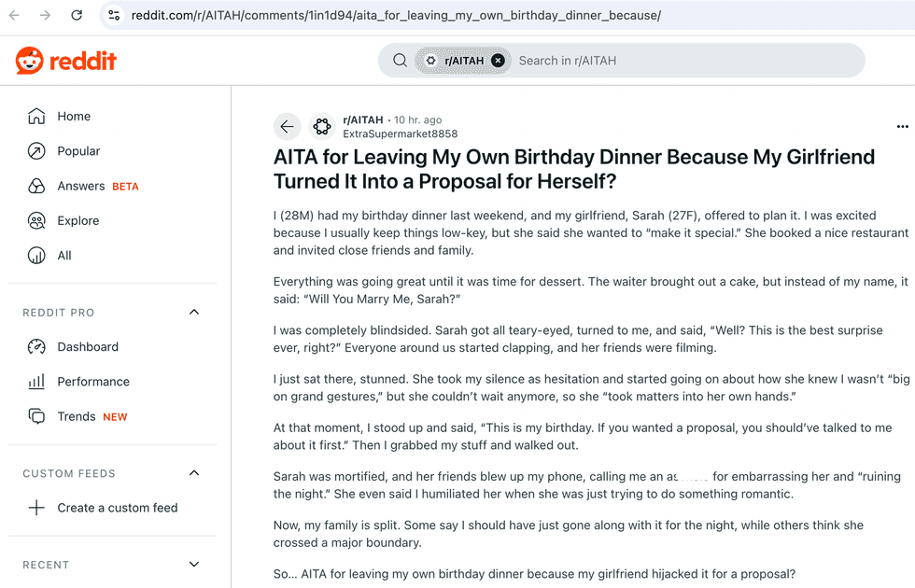The height and width of the screenshot is (588, 915).
Task: Click the Home icon in sidebar
Action: 36,116
